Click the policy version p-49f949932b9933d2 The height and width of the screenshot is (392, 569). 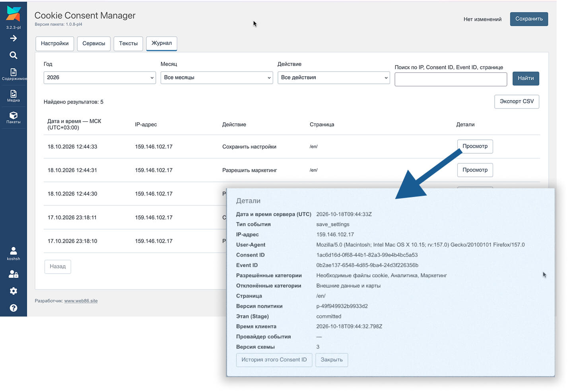342,306
